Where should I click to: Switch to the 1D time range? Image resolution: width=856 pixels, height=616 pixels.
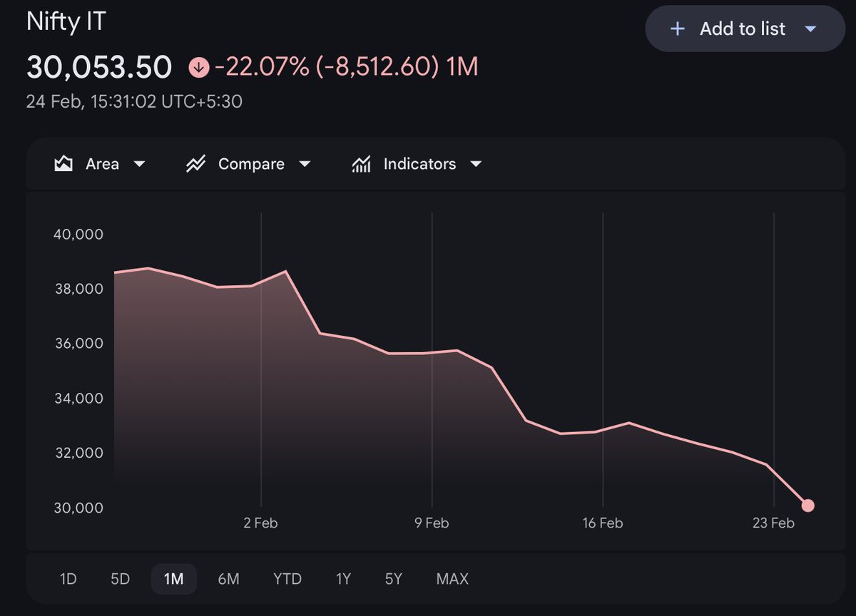pos(68,579)
